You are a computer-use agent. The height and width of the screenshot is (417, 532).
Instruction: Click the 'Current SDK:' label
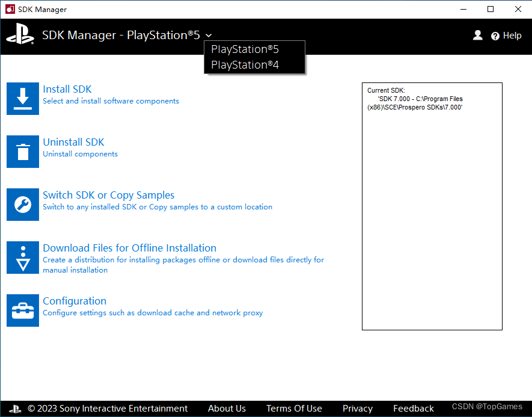[x=386, y=90]
